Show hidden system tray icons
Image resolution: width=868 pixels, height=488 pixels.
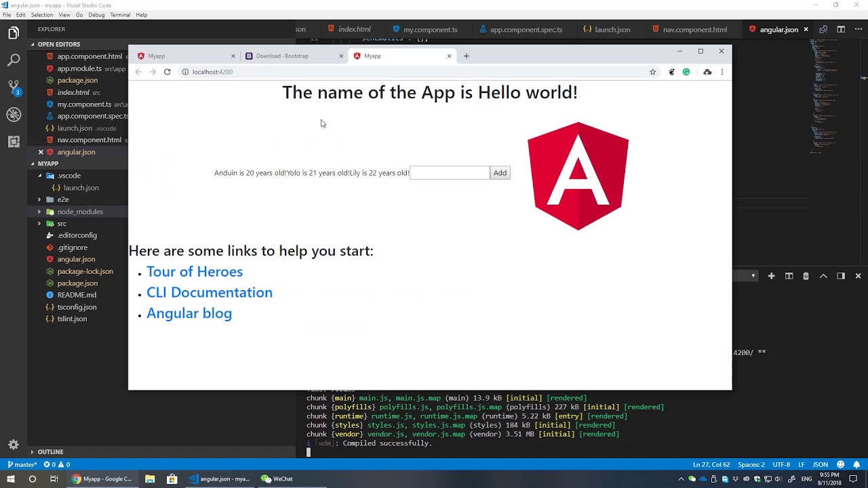coord(681,479)
